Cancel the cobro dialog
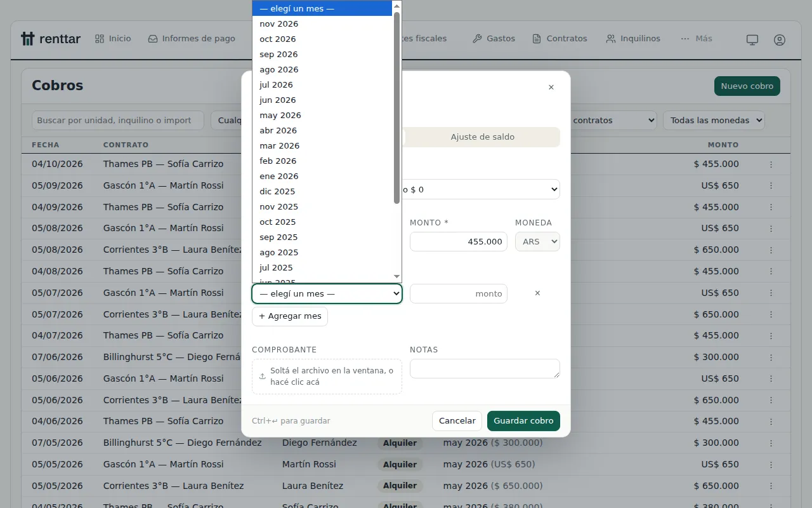Image resolution: width=812 pixels, height=508 pixels. coord(457,421)
